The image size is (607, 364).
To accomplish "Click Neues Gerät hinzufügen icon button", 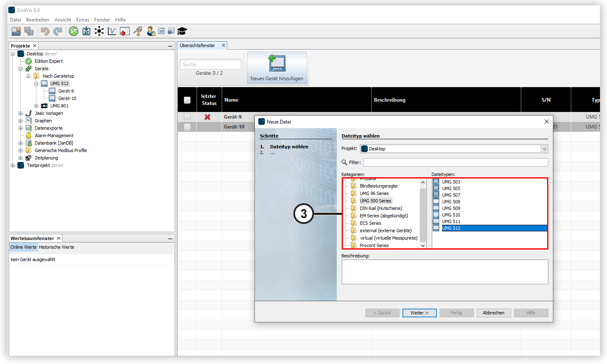I will point(277,68).
